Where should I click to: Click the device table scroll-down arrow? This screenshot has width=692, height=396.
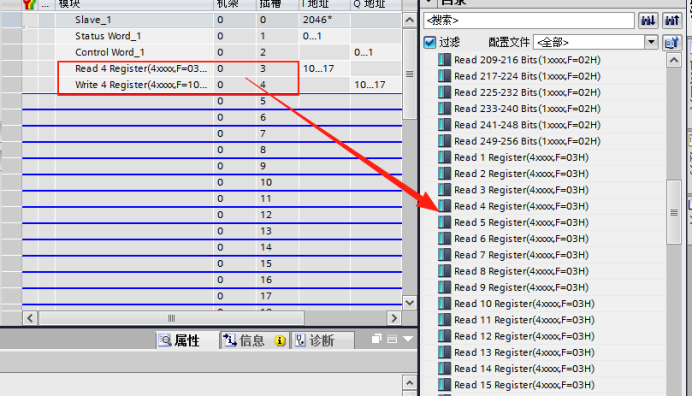tap(409, 303)
